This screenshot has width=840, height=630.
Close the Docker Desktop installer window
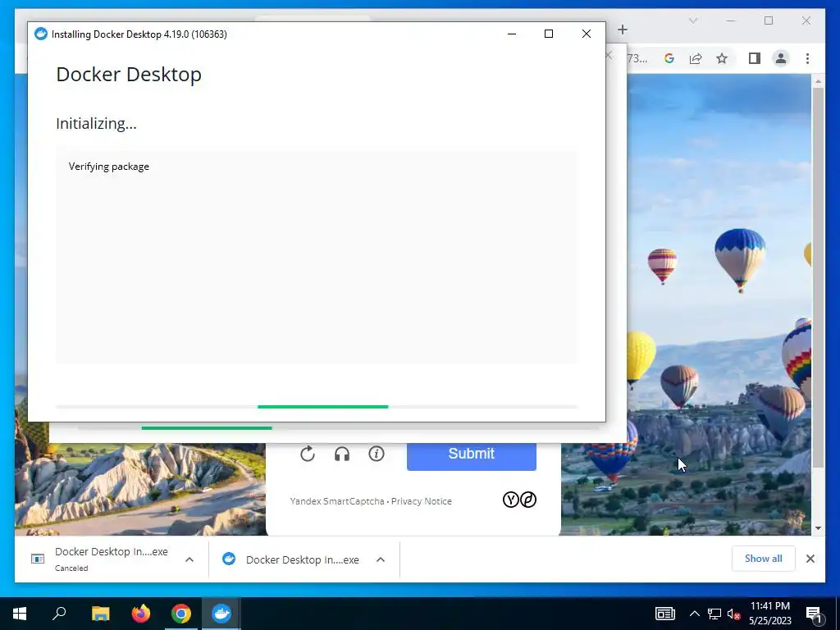[x=587, y=34]
